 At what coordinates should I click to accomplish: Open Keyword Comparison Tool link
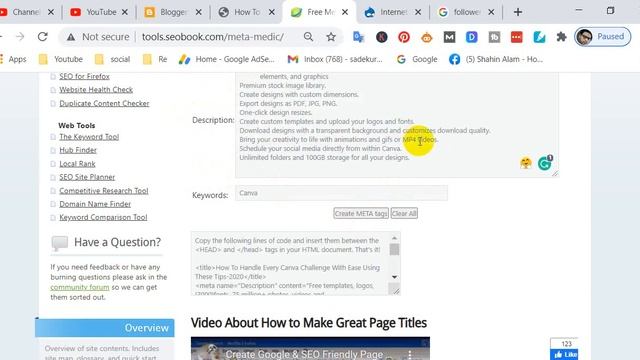click(x=103, y=217)
